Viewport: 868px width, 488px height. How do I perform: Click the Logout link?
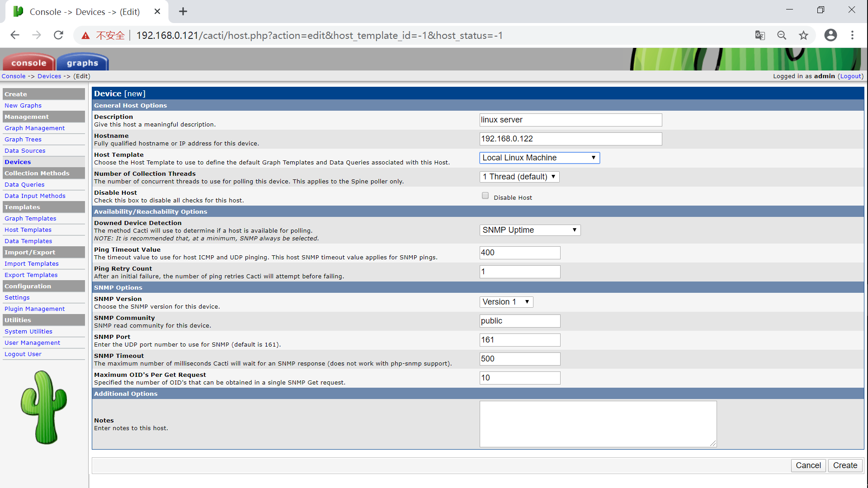(850, 76)
